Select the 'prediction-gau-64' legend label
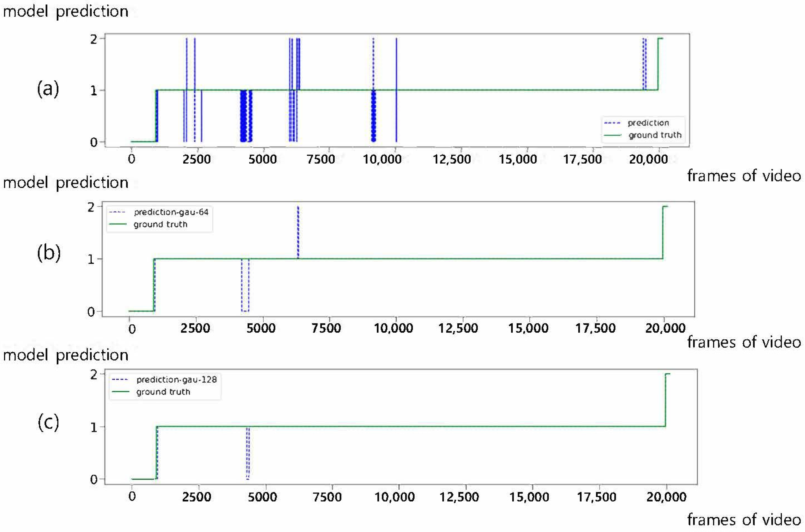Screen dimensions: 805x532 (171, 212)
